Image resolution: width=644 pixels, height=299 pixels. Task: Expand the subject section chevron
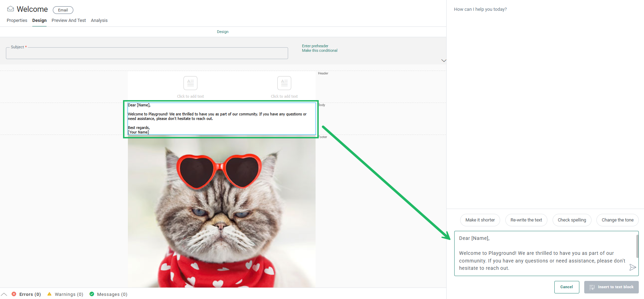pos(443,60)
